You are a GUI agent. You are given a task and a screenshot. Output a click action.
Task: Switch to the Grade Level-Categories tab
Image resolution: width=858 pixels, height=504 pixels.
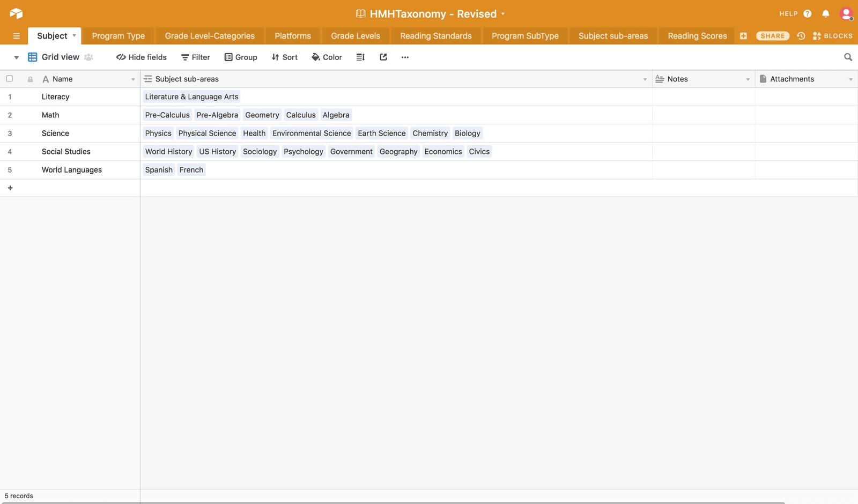pos(210,36)
